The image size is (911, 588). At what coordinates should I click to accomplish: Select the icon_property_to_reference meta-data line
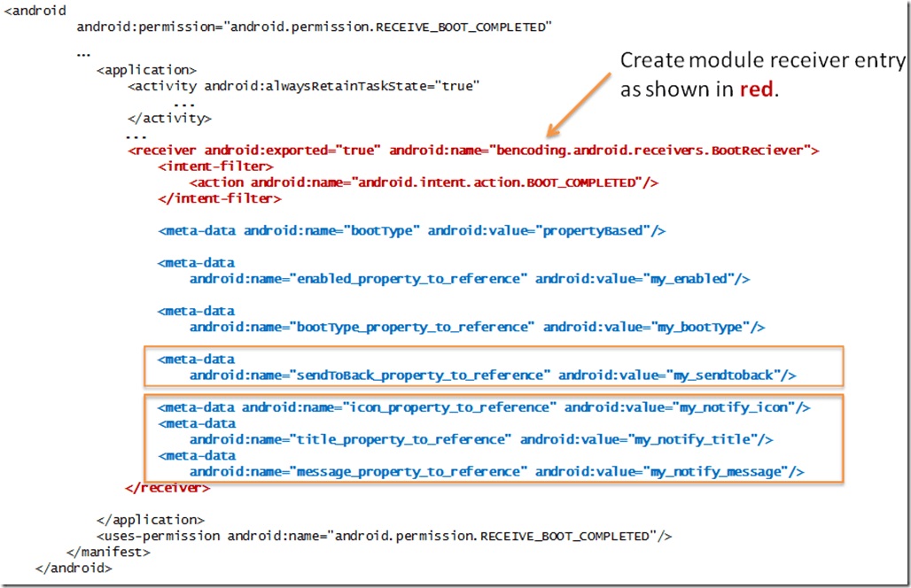tap(484, 407)
